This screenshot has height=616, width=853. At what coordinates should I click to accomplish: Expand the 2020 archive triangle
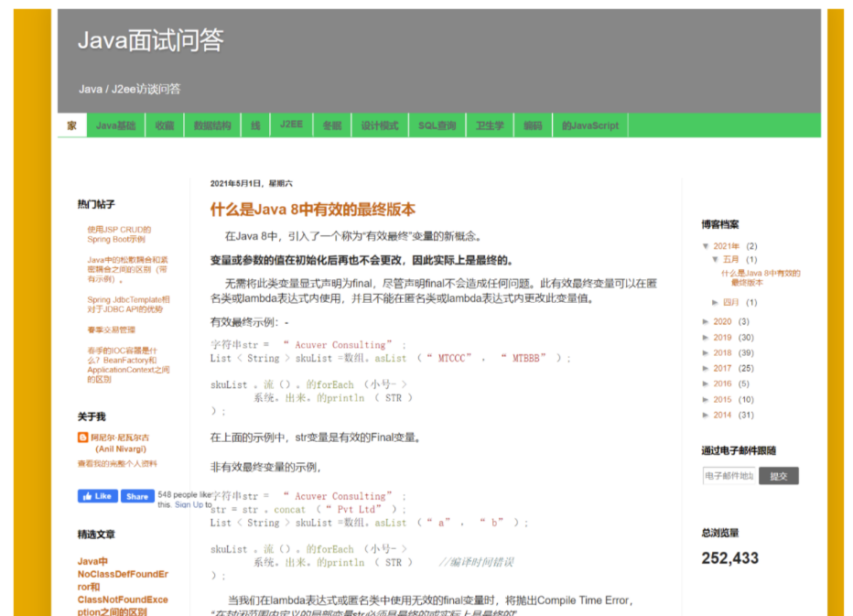pyautogui.click(x=706, y=321)
